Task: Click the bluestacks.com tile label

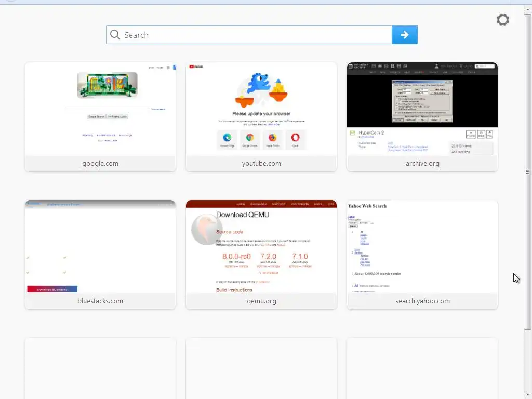Action: coord(100,301)
